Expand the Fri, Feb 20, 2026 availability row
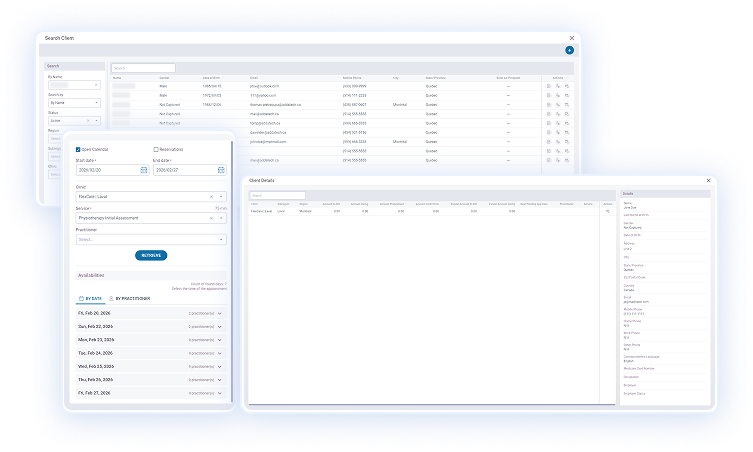 point(219,314)
